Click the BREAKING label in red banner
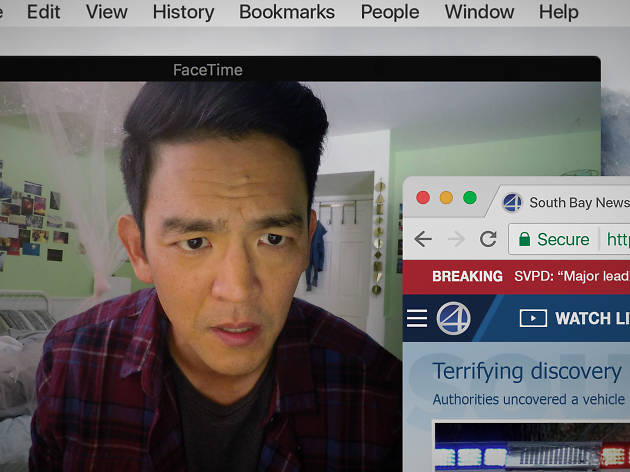The image size is (630, 472). [467, 276]
